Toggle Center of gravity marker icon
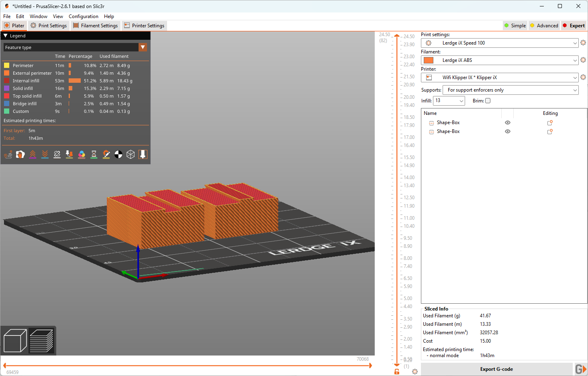This screenshot has width=588, height=376. click(118, 154)
